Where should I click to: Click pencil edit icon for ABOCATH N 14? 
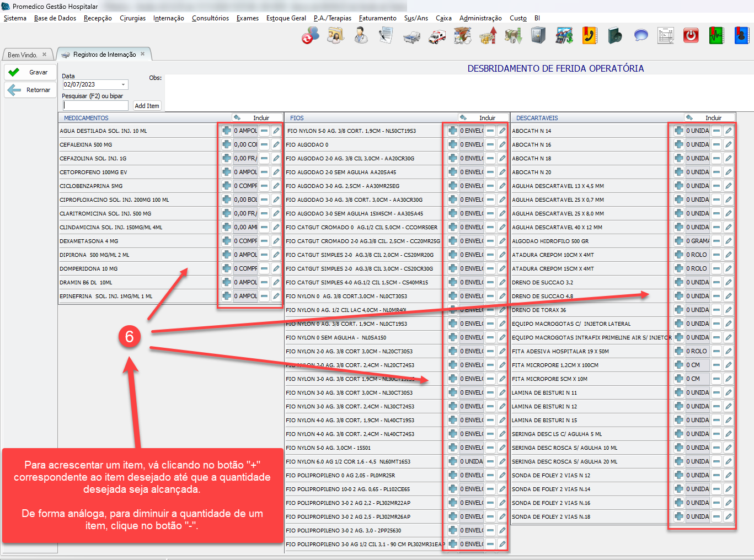729,131
